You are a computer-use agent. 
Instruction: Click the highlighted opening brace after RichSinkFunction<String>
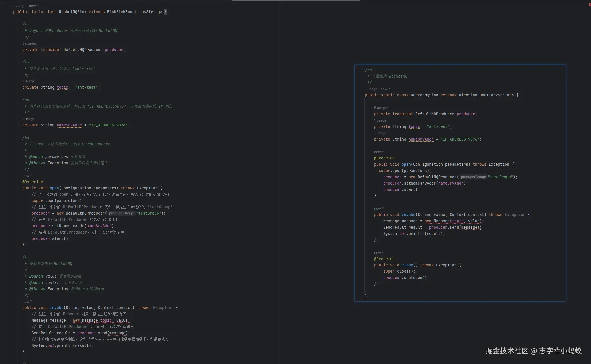[165, 12]
